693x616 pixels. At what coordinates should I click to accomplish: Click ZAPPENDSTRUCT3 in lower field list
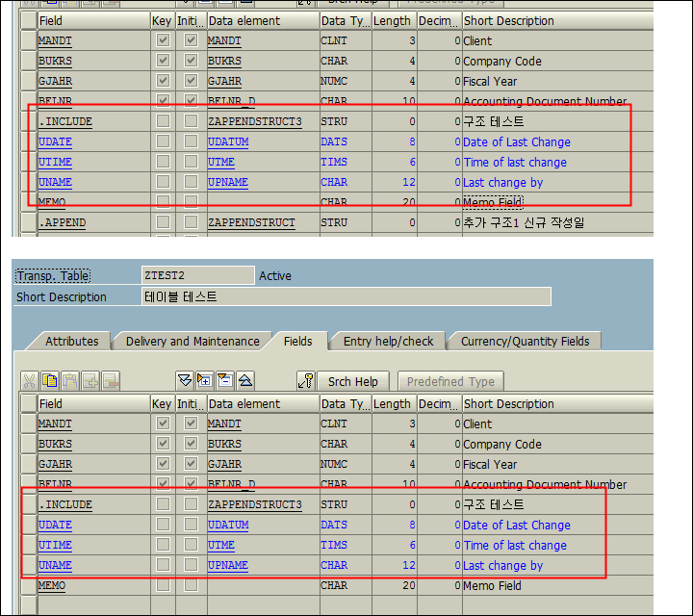click(255, 504)
